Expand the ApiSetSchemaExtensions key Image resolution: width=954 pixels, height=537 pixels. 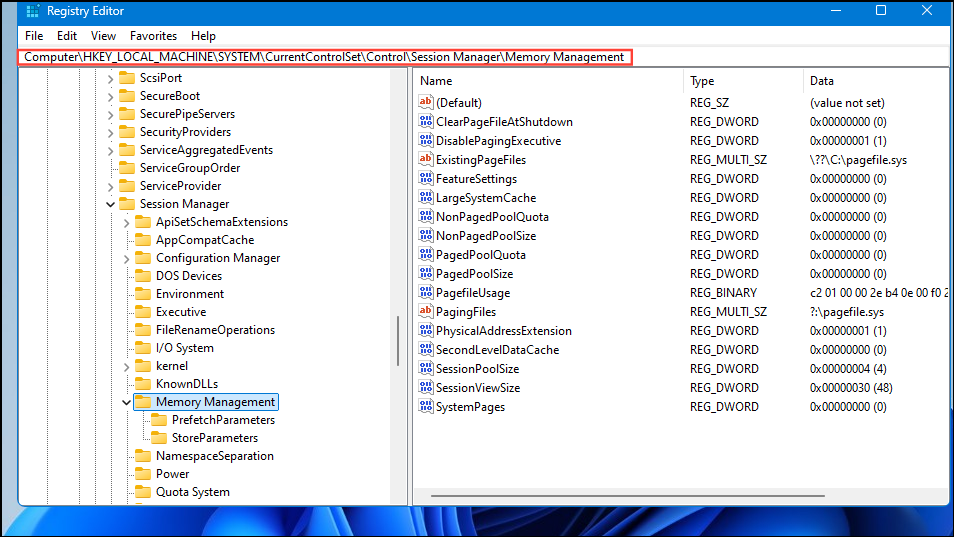(126, 223)
